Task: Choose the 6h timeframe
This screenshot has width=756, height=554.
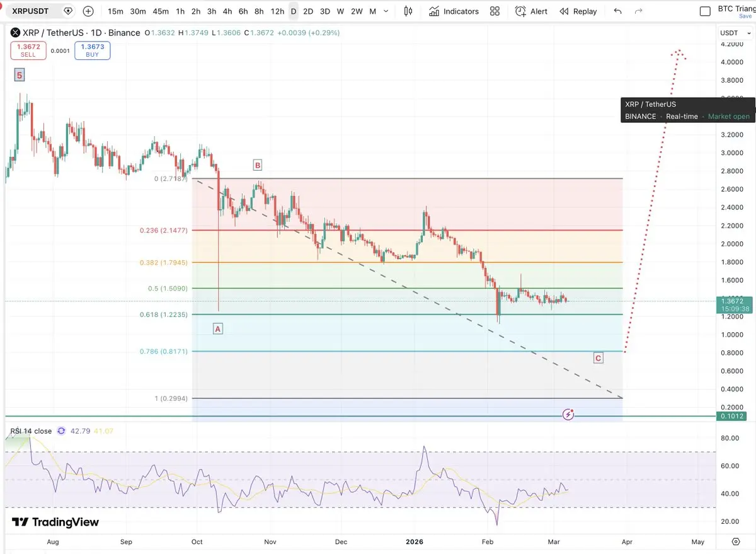Action: click(243, 11)
